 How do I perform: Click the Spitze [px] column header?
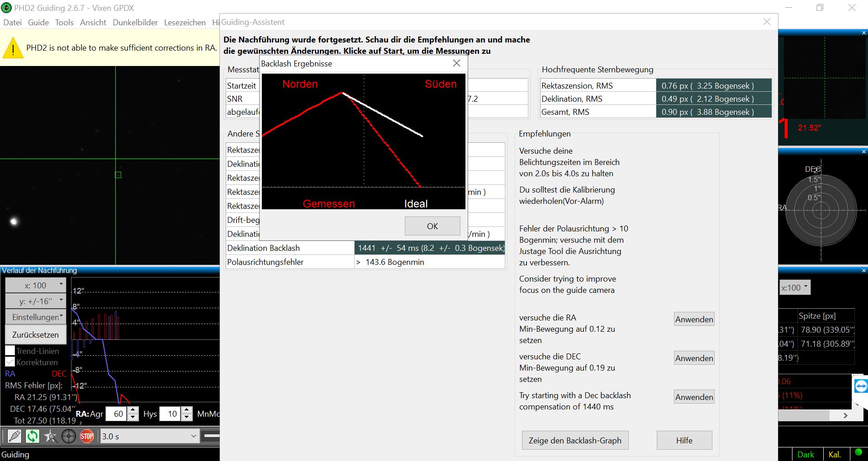817,315
